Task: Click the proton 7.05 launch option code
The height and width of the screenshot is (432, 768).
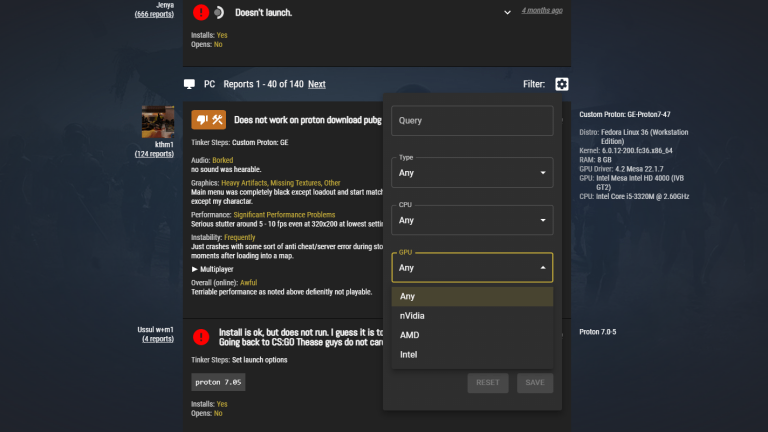Action: point(218,382)
